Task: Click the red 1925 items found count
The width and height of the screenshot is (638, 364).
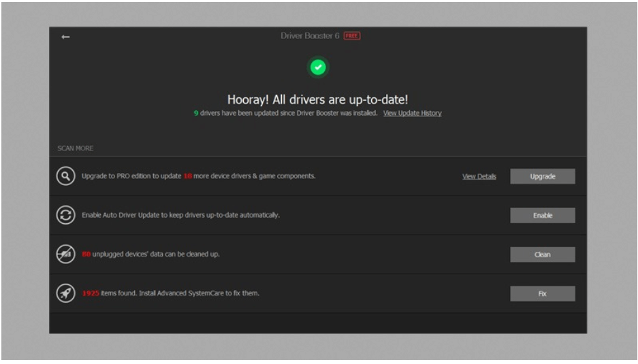Action: point(91,294)
